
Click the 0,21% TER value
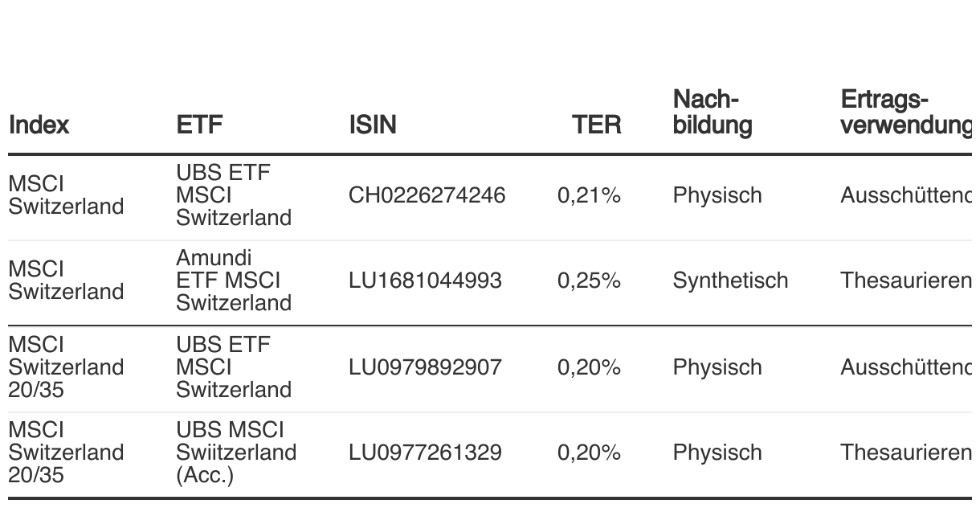click(x=589, y=196)
